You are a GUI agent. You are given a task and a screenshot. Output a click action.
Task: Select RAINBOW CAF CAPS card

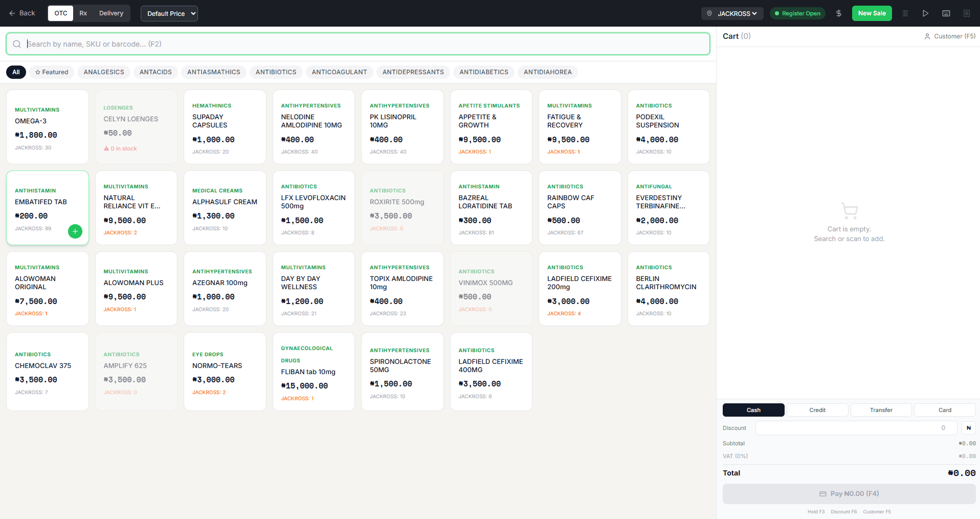[580, 208]
